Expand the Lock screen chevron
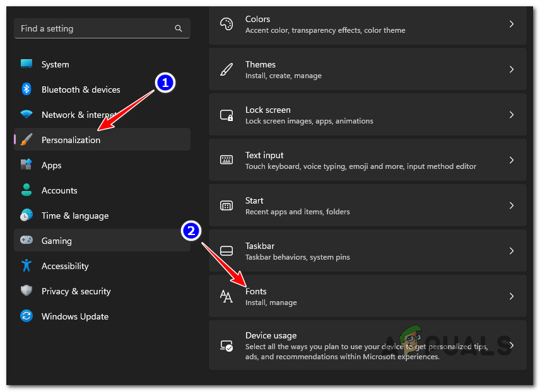Image resolution: width=540 pixels, height=392 pixels. click(512, 114)
